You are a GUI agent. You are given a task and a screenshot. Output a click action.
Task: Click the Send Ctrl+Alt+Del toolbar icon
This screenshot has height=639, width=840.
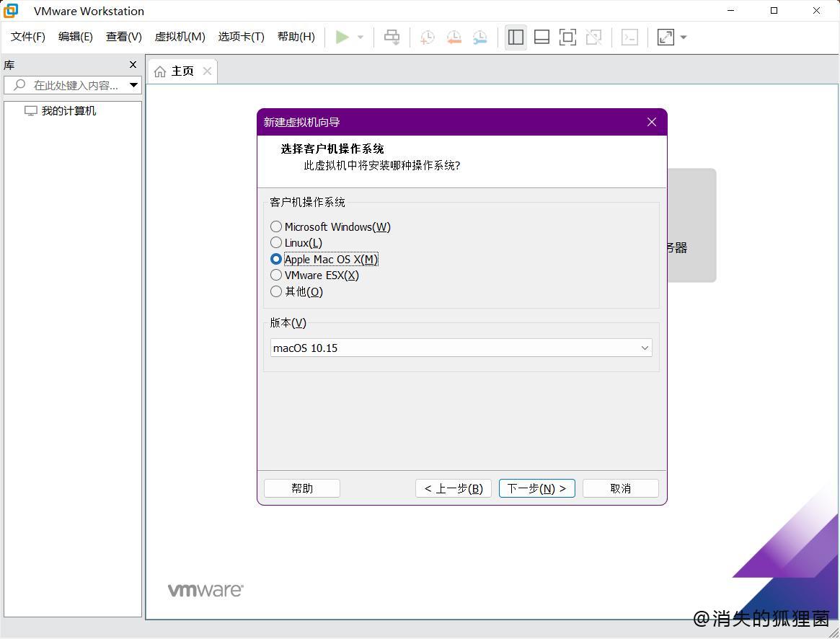point(392,37)
